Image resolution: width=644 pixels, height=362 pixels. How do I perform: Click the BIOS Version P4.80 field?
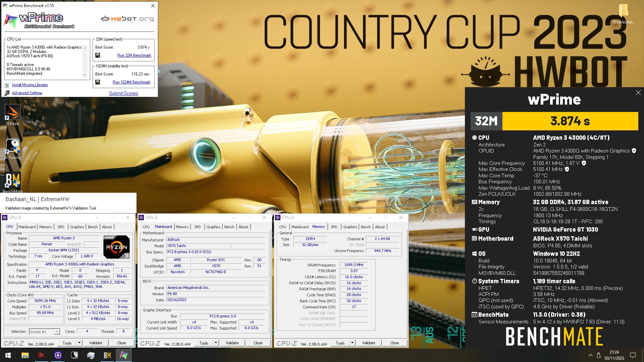[x=216, y=294]
